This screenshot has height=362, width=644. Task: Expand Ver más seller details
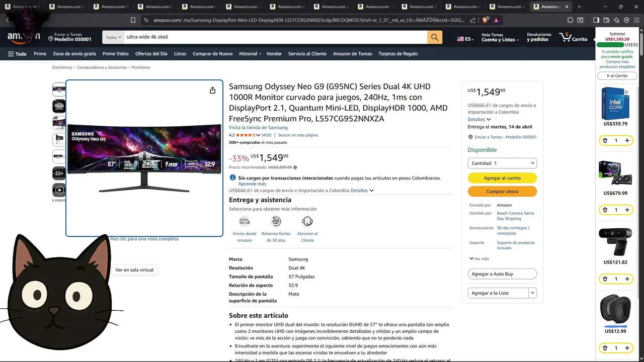tap(479, 259)
